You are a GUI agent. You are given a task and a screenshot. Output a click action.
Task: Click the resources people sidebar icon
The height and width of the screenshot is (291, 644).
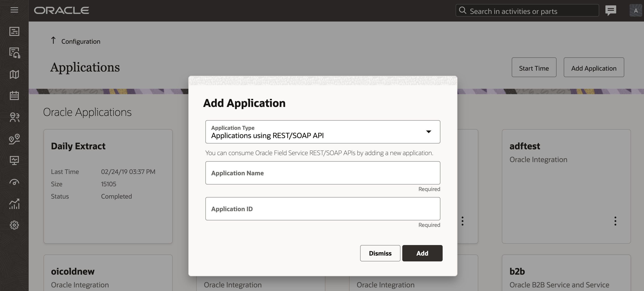14,117
